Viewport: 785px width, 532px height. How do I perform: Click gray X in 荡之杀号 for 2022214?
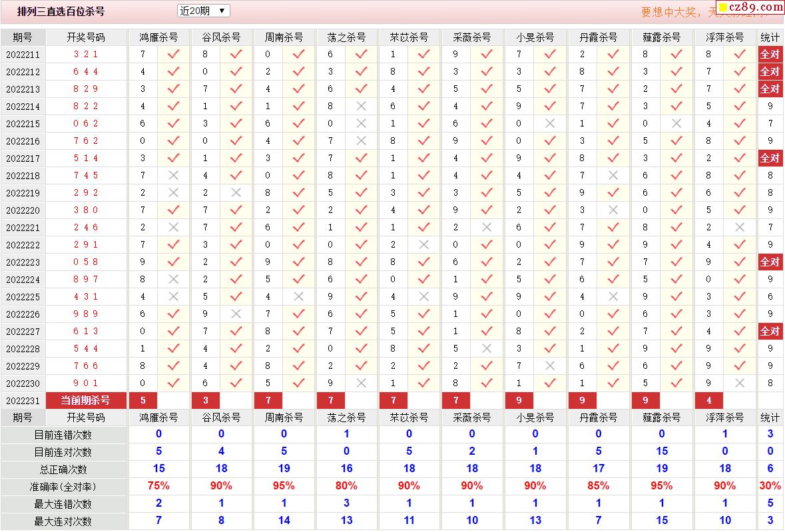tap(362, 106)
